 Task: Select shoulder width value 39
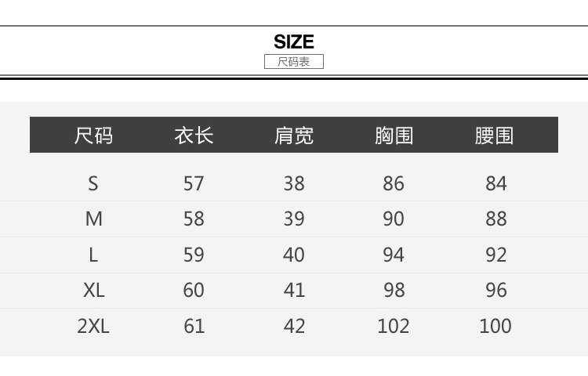pyautogui.click(x=294, y=219)
